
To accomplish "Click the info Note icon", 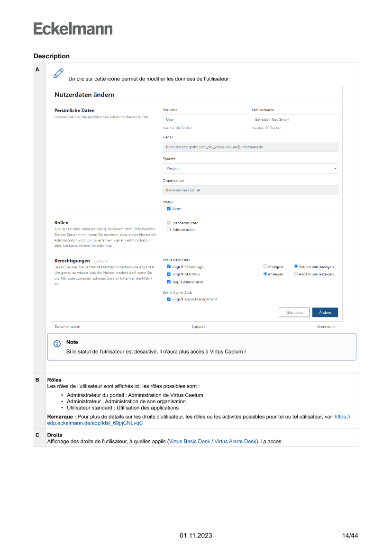I will point(57,344).
